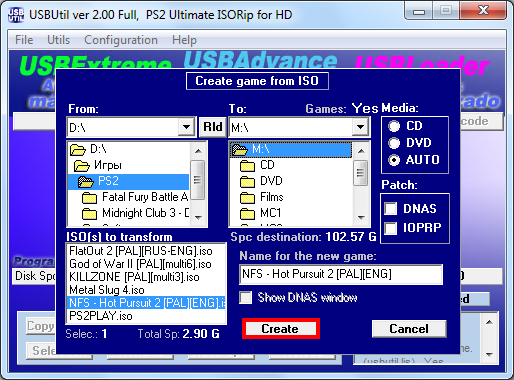Select God of War II [PAL][multi6].iso
The width and height of the screenshot is (514, 380).
pos(140,264)
